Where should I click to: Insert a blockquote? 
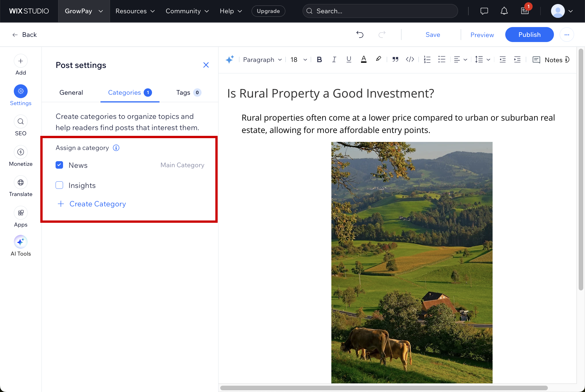click(x=395, y=60)
